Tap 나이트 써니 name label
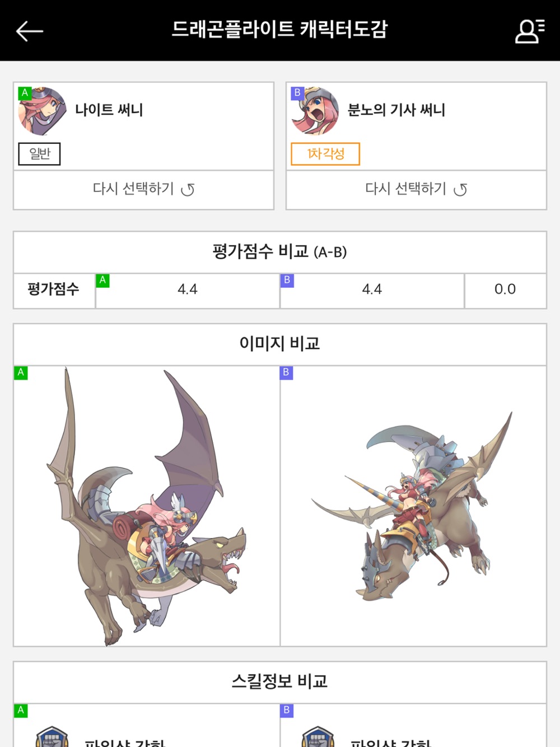 point(109,110)
